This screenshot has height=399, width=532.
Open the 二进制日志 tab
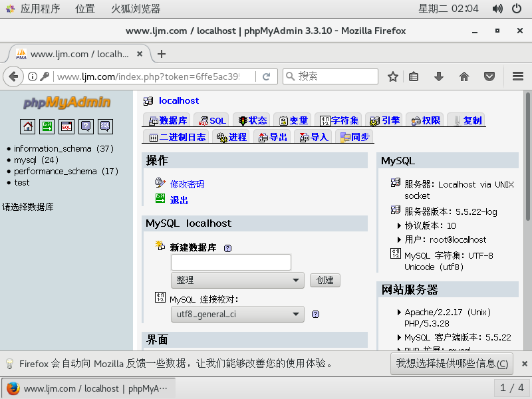[x=177, y=137]
